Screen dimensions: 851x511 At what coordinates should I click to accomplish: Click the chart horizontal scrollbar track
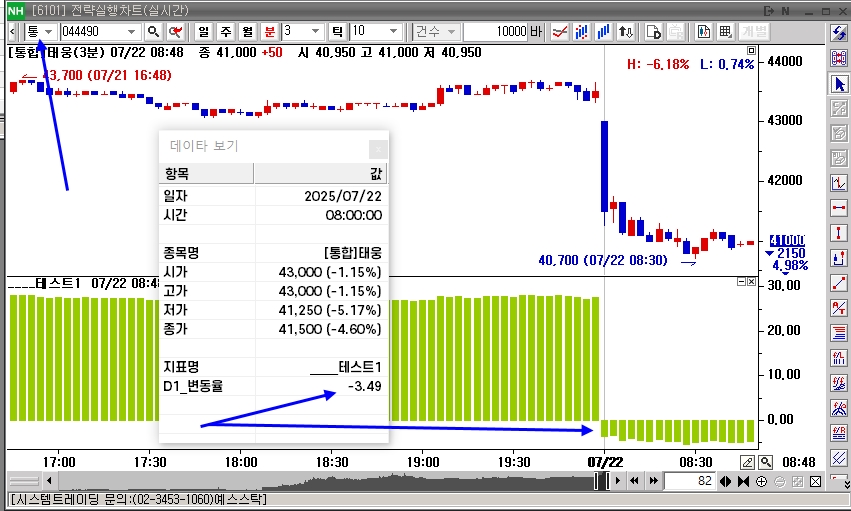pyautogui.click(x=300, y=482)
